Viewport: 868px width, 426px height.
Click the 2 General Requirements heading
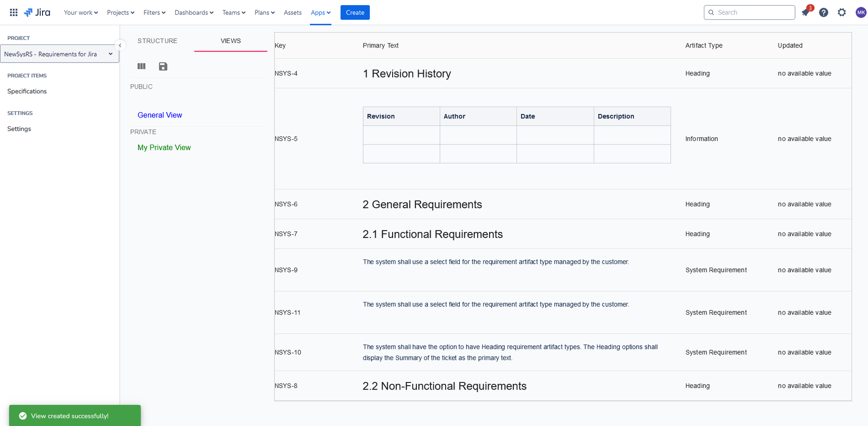(x=422, y=204)
